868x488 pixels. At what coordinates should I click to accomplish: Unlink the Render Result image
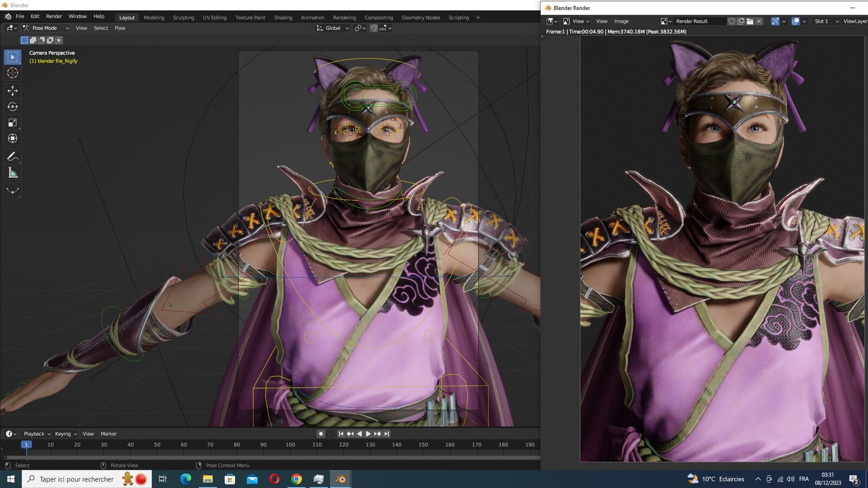point(759,21)
